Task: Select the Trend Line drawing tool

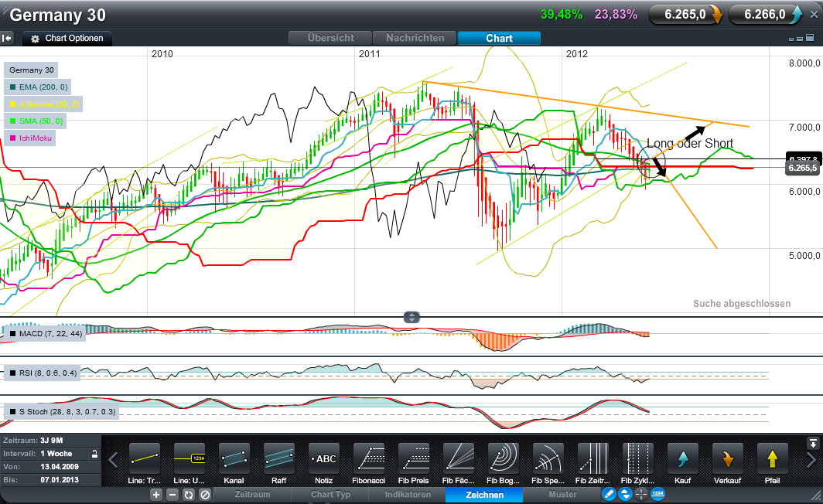Action: (145, 458)
